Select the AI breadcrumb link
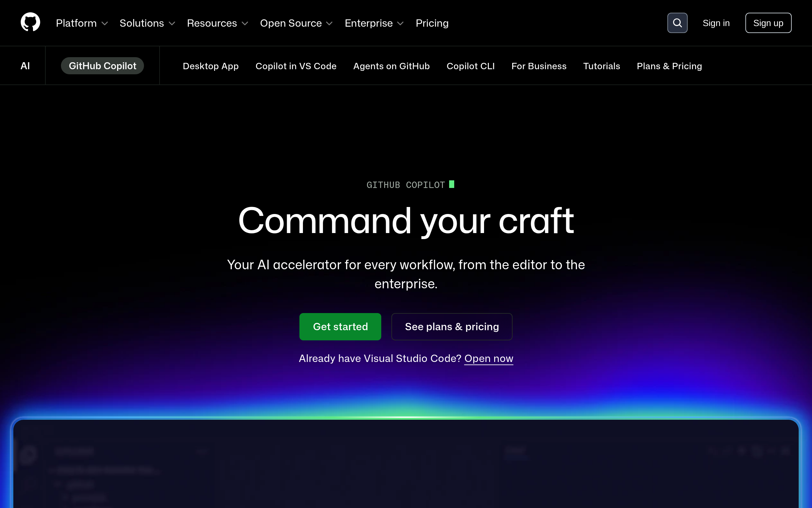The width and height of the screenshot is (812, 508). point(25,66)
